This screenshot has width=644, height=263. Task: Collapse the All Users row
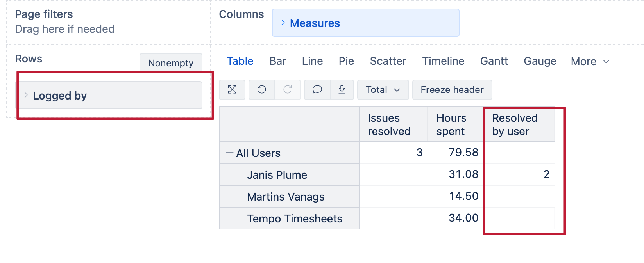(x=229, y=153)
